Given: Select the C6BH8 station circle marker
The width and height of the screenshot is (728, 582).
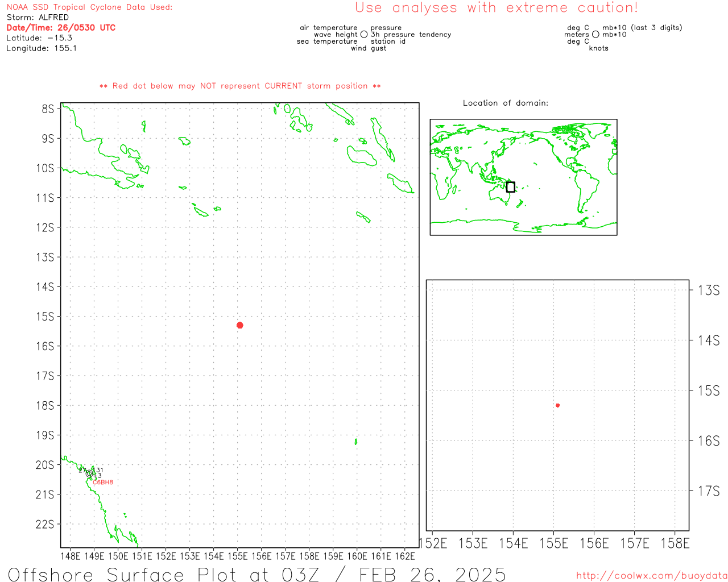Looking at the screenshot, I should [89, 473].
